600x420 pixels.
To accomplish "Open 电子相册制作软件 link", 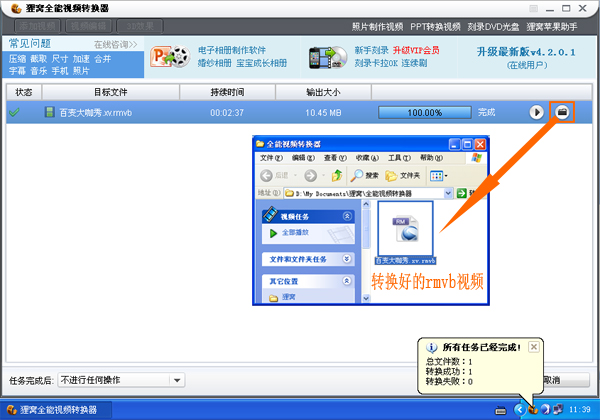I will click(232, 50).
